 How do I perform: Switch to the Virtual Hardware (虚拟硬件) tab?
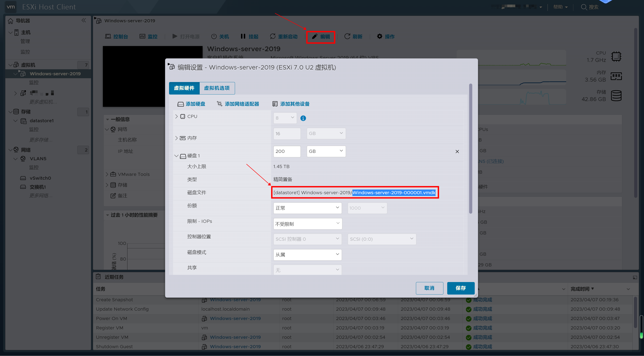(184, 88)
